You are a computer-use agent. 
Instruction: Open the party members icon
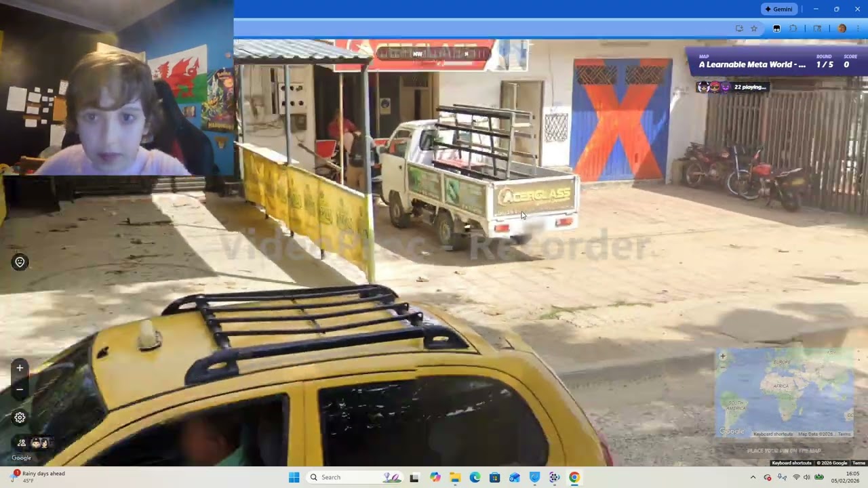pos(22,443)
